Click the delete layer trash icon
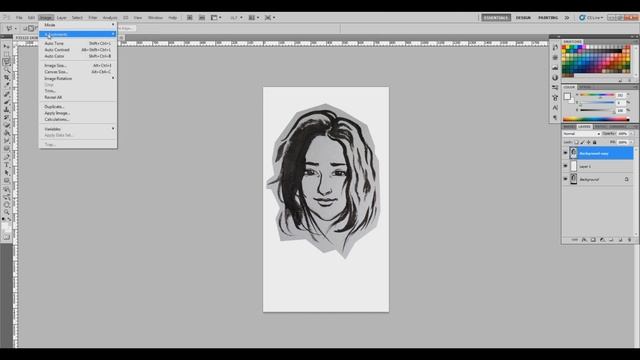The height and width of the screenshot is (360, 640). click(629, 240)
